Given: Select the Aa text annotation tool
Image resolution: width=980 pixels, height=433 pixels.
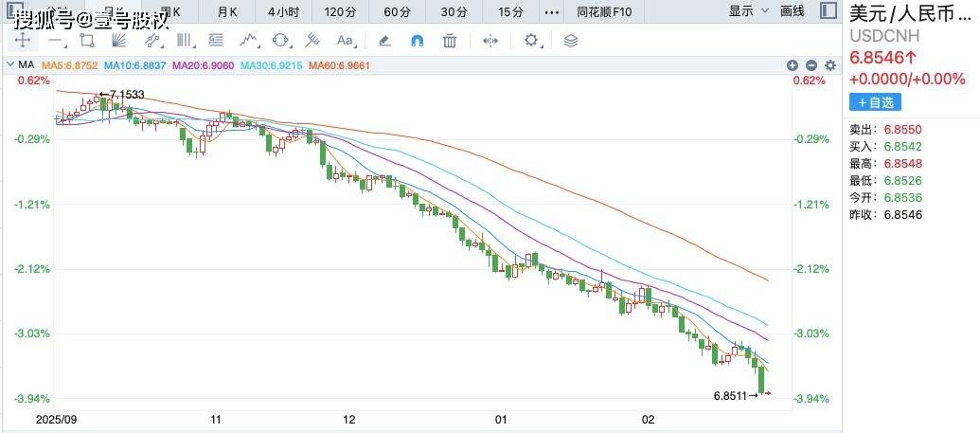Looking at the screenshot, I should 346,41.
